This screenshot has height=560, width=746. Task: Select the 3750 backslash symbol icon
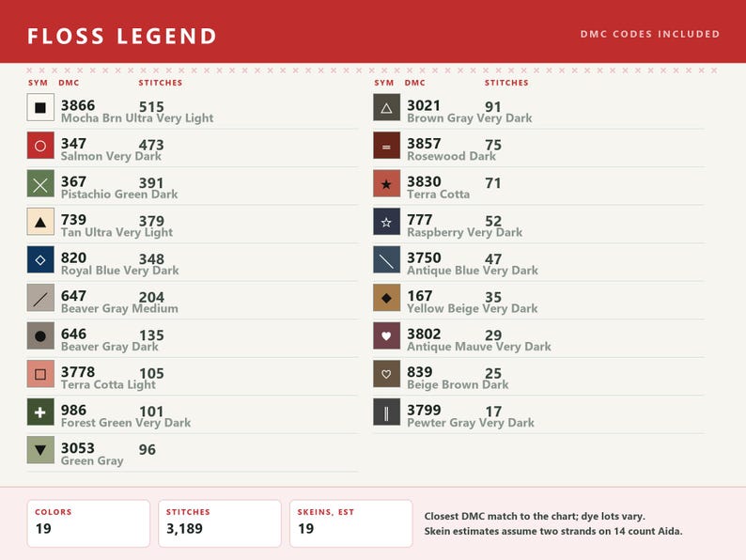(386, 259)
